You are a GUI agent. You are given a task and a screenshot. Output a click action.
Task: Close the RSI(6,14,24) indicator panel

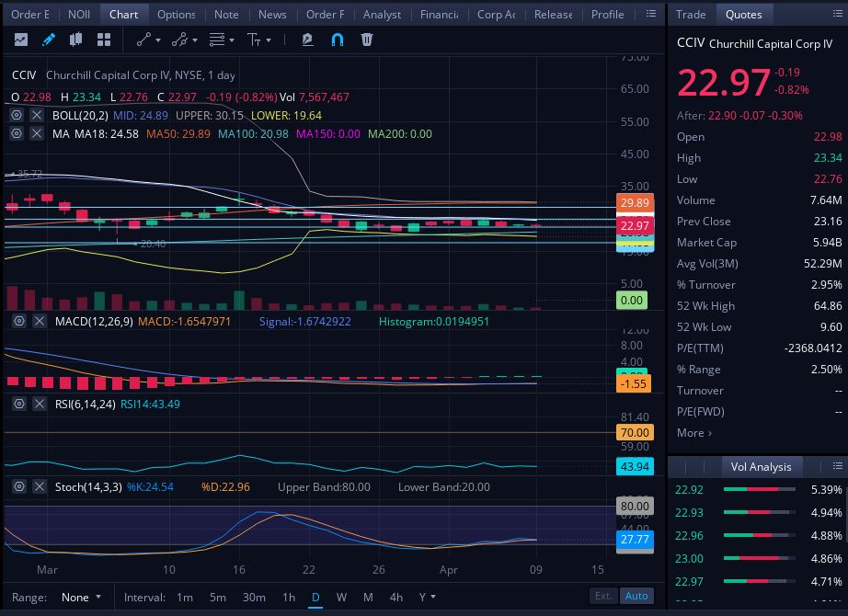pos(40,404)
